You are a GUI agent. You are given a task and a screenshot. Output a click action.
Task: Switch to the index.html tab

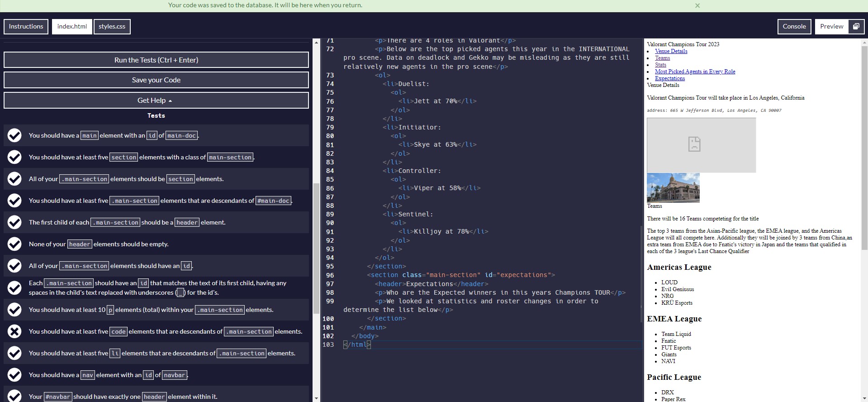pos(72,26)
